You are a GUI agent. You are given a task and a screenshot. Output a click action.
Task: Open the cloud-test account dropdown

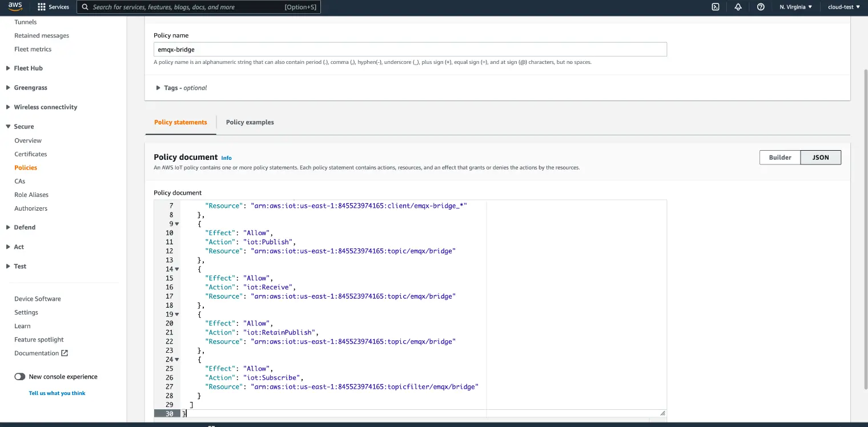tap(844, 7)
